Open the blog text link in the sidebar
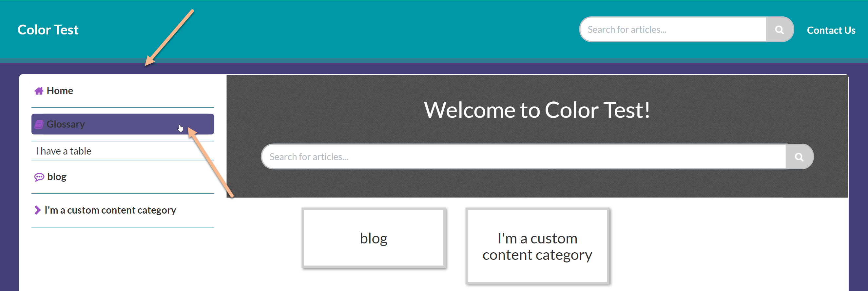868x291 pixels. click(57, 177)
